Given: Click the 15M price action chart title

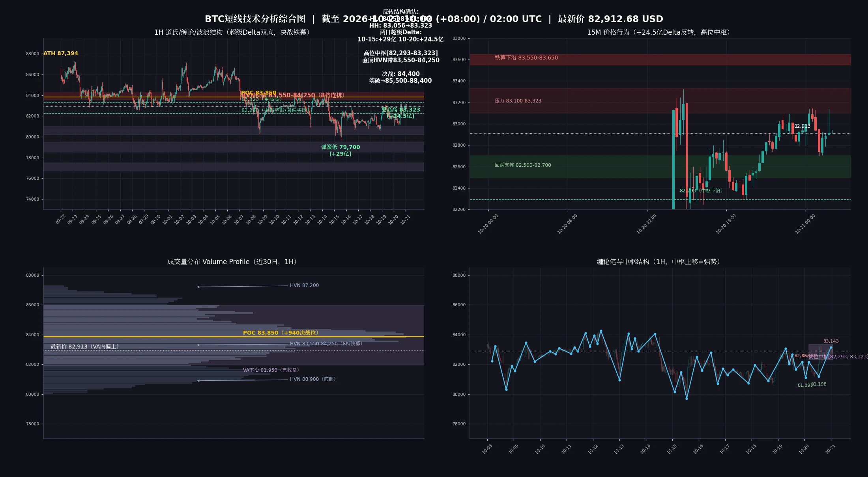Looking at the screenshot, I should [660, 32].
